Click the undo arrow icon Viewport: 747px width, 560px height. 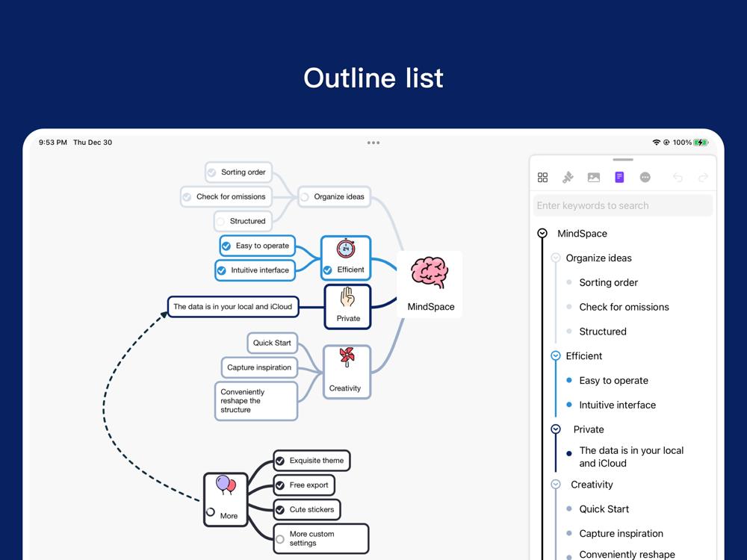click(x=678, y=178)
